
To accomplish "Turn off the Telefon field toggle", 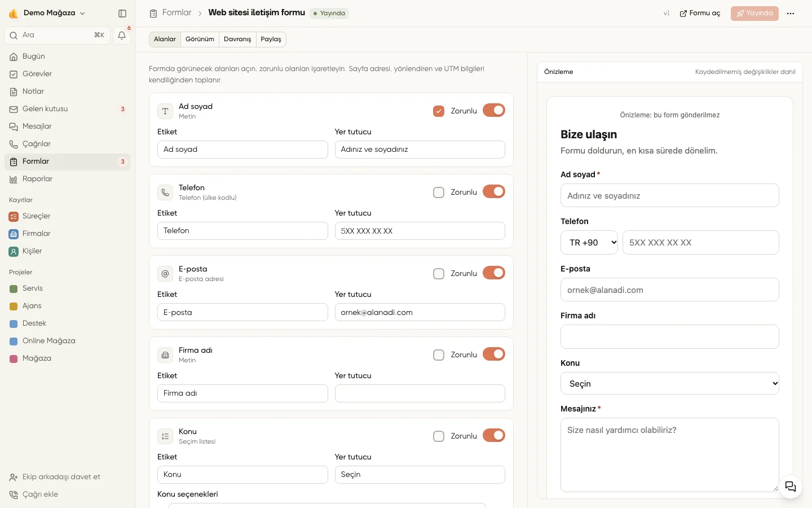I will coord(494,192).
